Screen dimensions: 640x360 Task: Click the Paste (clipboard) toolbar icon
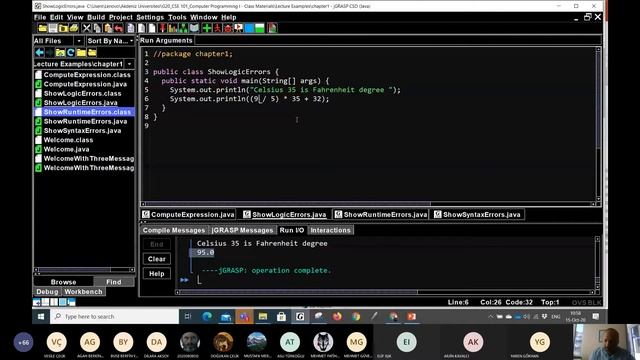[108, 28]
